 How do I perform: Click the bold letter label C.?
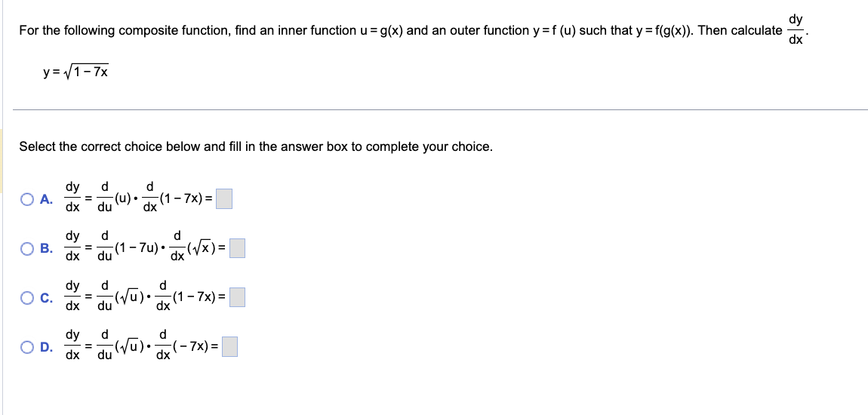47,298
